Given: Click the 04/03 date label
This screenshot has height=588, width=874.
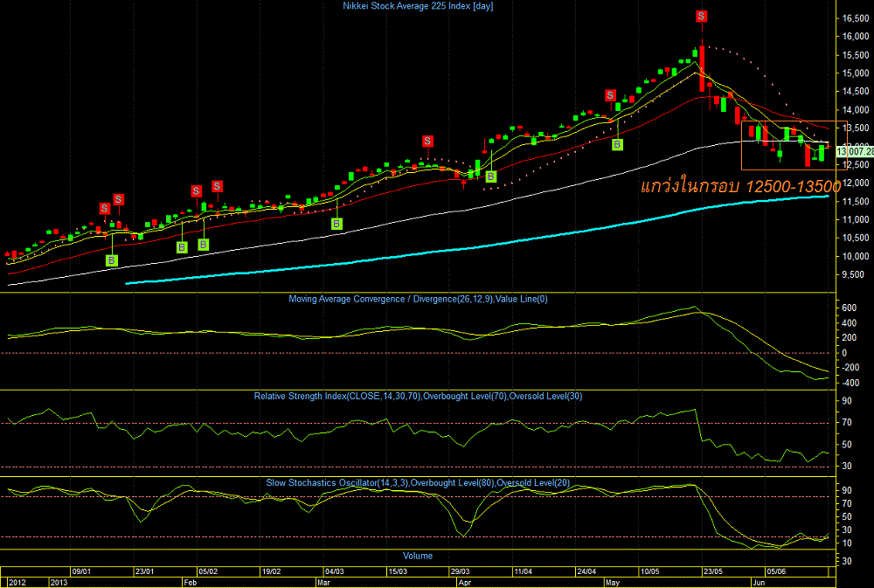Looking at the screenshot, I should tap(335, 572).
